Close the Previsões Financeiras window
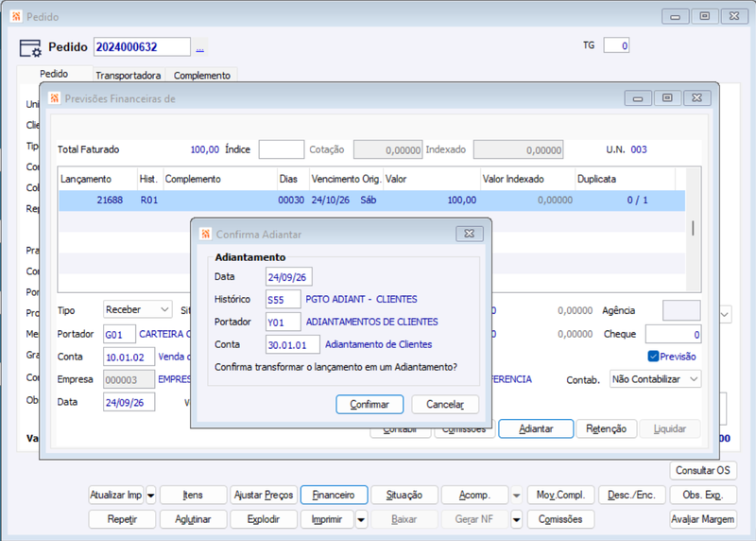 (x=696, y=98)
